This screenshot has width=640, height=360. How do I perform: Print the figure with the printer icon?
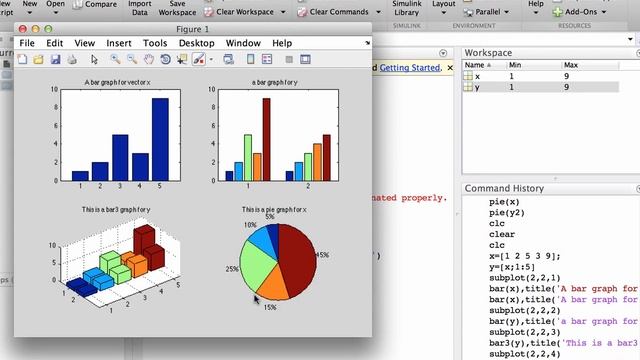[x=72, y=60]
